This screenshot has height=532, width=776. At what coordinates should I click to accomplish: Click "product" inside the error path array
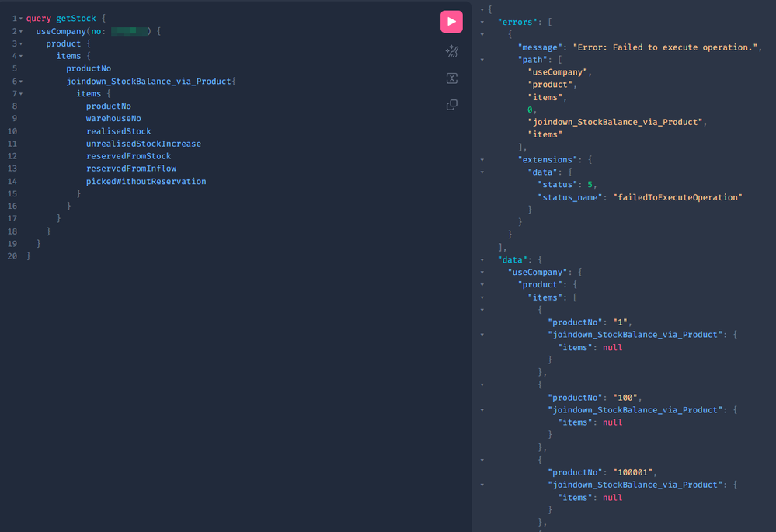[550, 84]
